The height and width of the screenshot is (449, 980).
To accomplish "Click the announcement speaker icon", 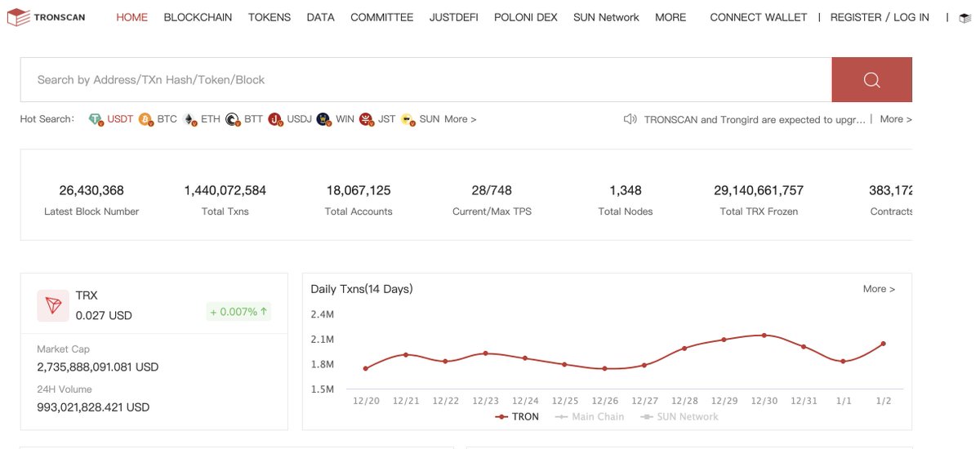I will (x=630, y=119).
